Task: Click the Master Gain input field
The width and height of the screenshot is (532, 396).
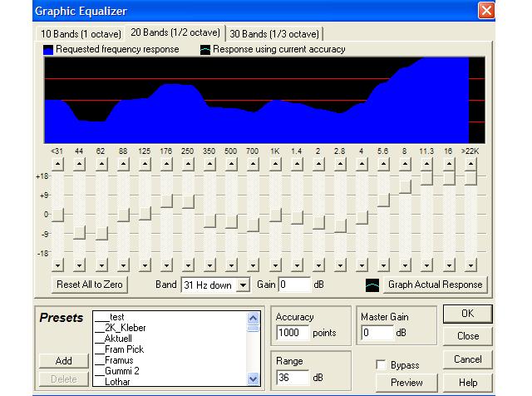Action: click(x=377, y=333)
